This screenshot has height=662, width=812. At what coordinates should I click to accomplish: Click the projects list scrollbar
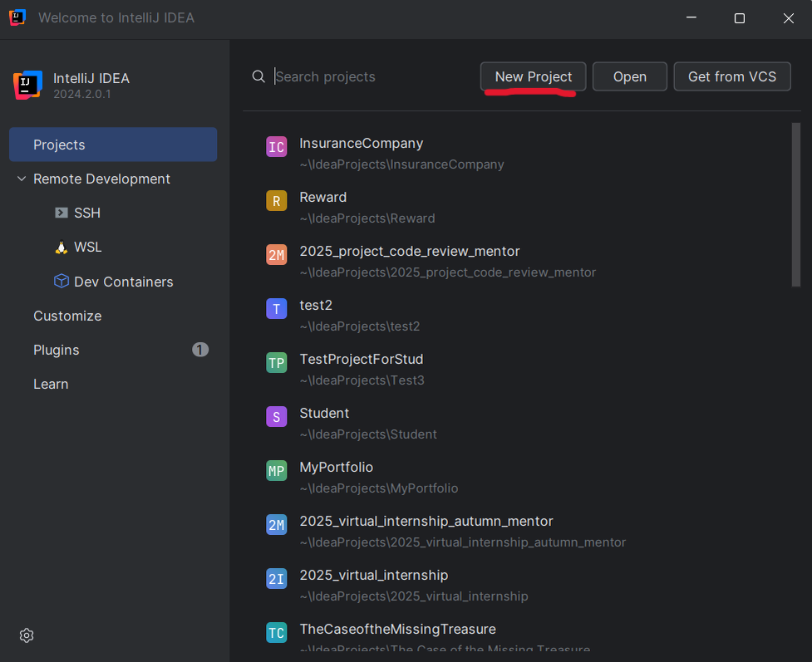pyautogui.click(x=796, y=204)
